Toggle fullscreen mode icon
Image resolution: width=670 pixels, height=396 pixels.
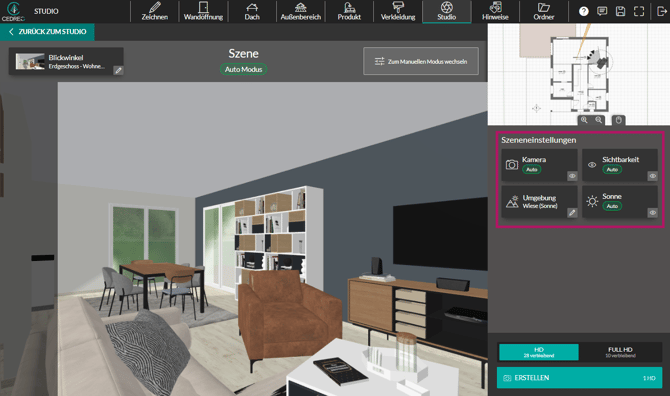(639, 12)
